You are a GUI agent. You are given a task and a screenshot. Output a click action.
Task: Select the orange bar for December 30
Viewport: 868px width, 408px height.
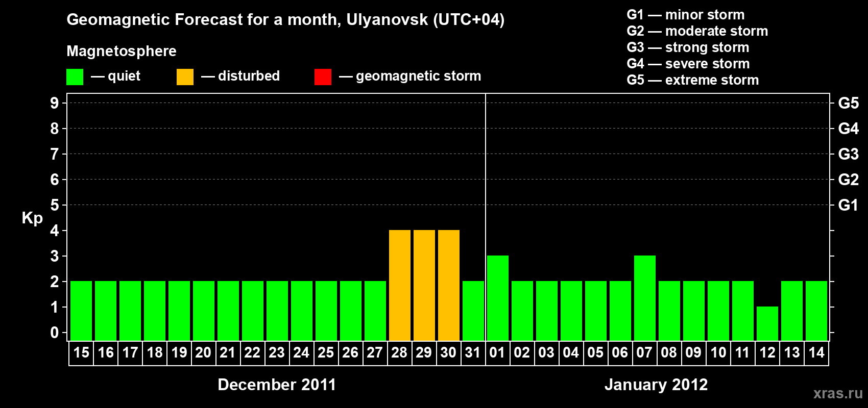tap(449, 285)
